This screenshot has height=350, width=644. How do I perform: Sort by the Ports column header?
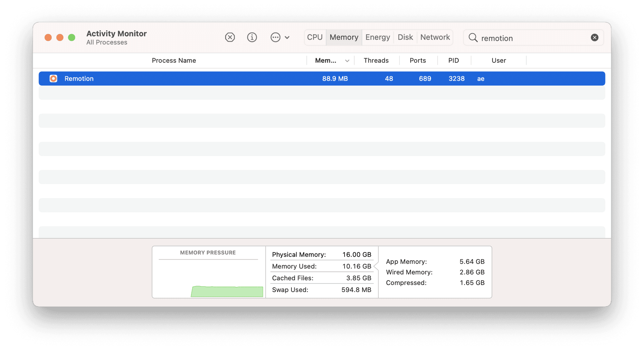(x=418, y=60)
